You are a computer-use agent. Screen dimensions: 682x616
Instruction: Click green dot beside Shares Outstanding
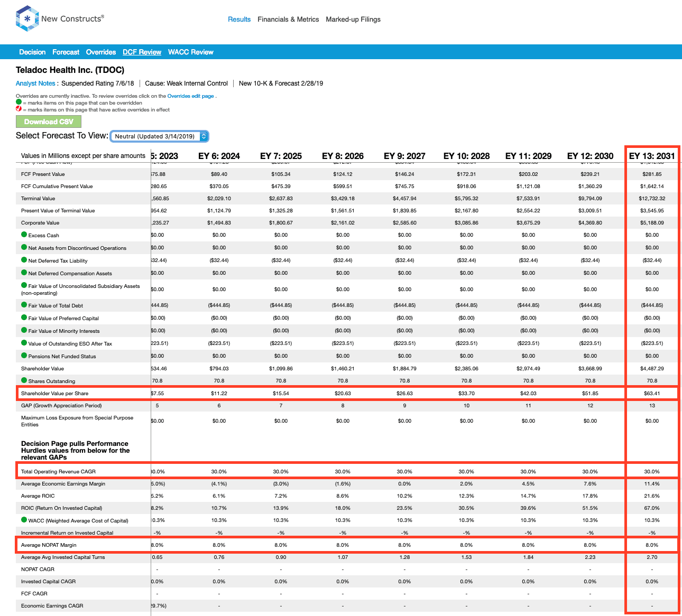(x=24, y=380)
